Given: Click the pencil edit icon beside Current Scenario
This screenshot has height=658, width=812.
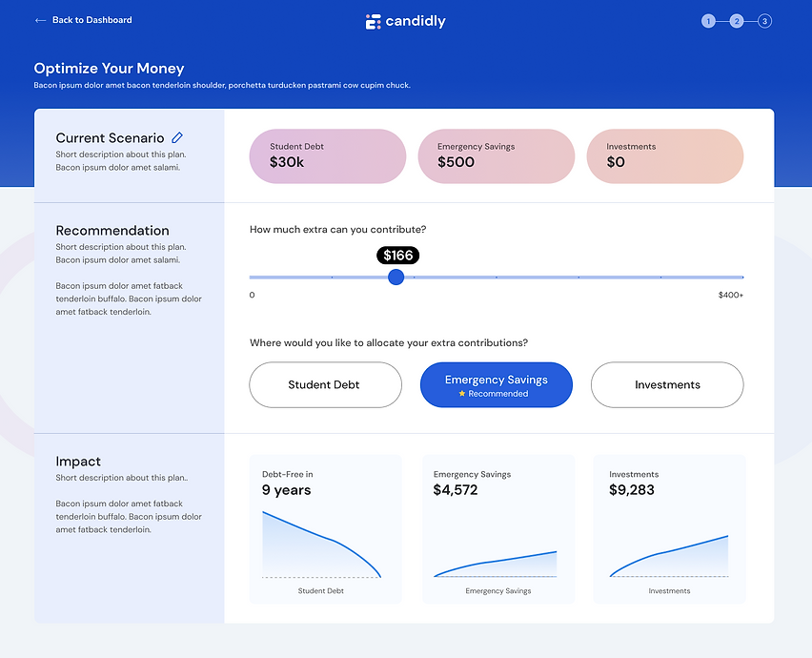Looking at the screenshot, I should click(x=177, y=138).
